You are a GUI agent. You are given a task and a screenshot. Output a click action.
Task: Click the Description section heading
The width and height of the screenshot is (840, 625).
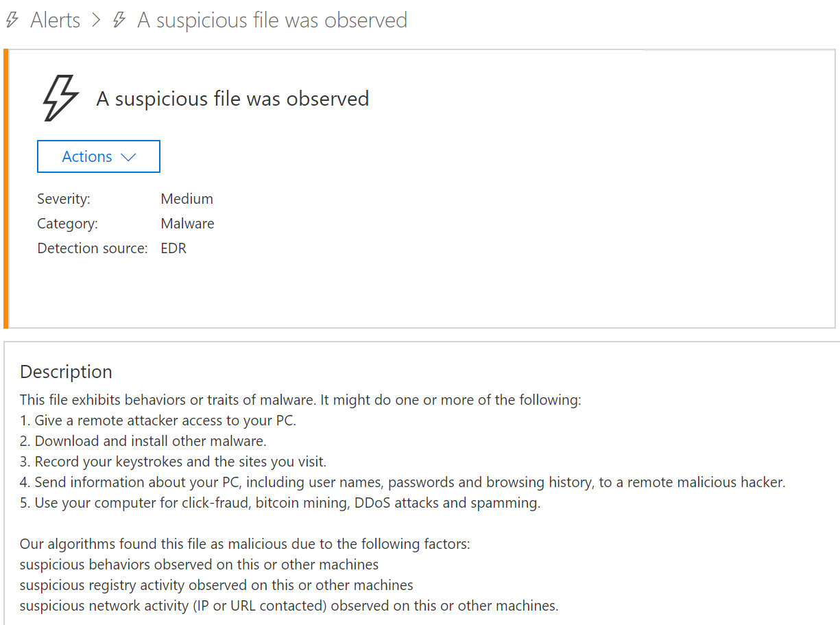pyautogui.click(x=66, y=371)
